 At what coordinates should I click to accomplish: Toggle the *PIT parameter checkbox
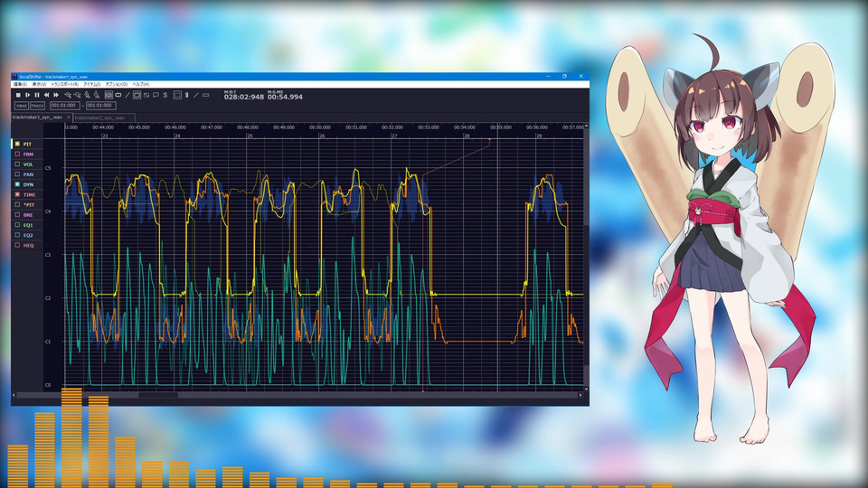17,205
